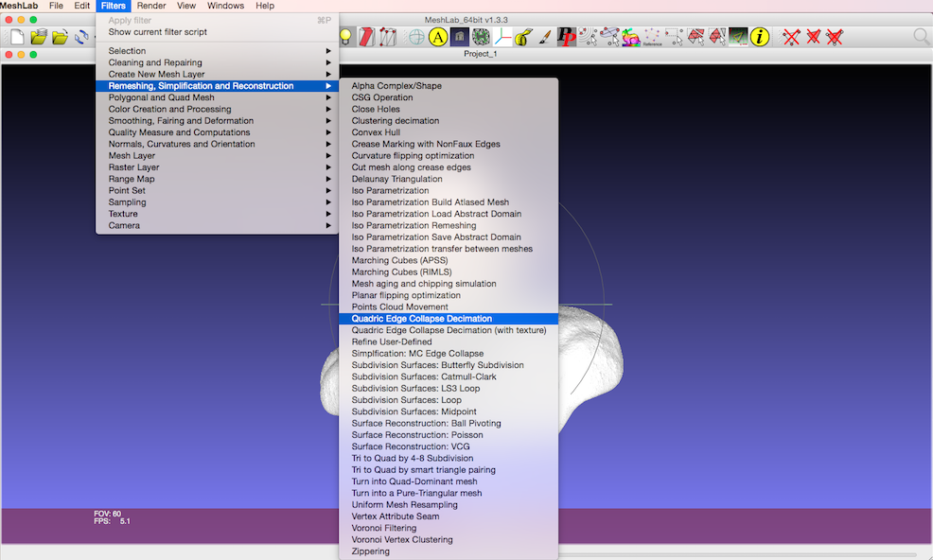
Task: Expand the Selection submenu
Action: point(218,51)
